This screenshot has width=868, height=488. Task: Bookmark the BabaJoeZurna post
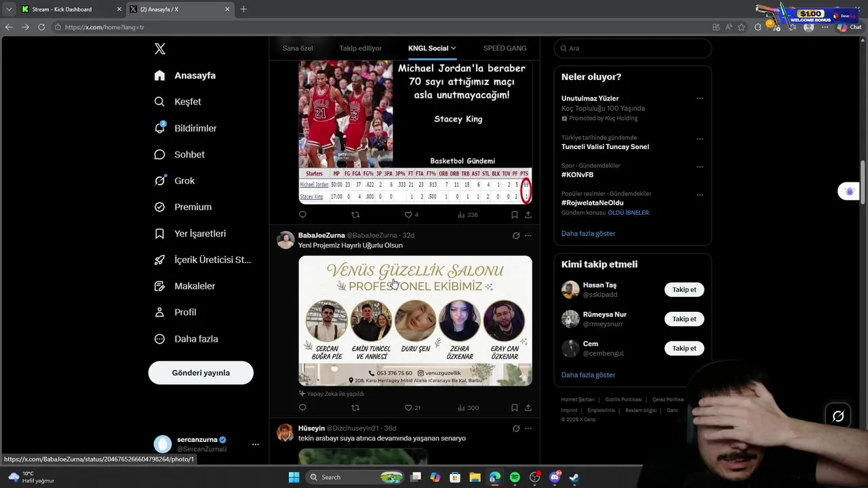click(514, 408)
